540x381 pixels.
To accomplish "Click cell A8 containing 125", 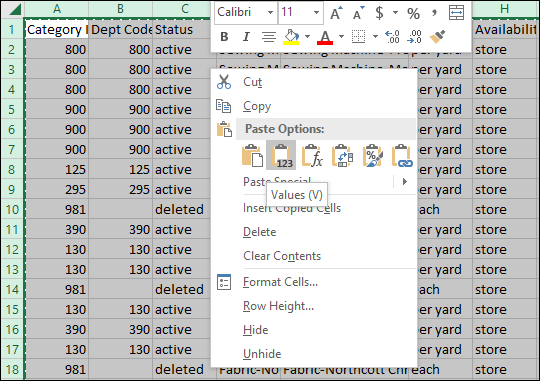I will (57, 169).
